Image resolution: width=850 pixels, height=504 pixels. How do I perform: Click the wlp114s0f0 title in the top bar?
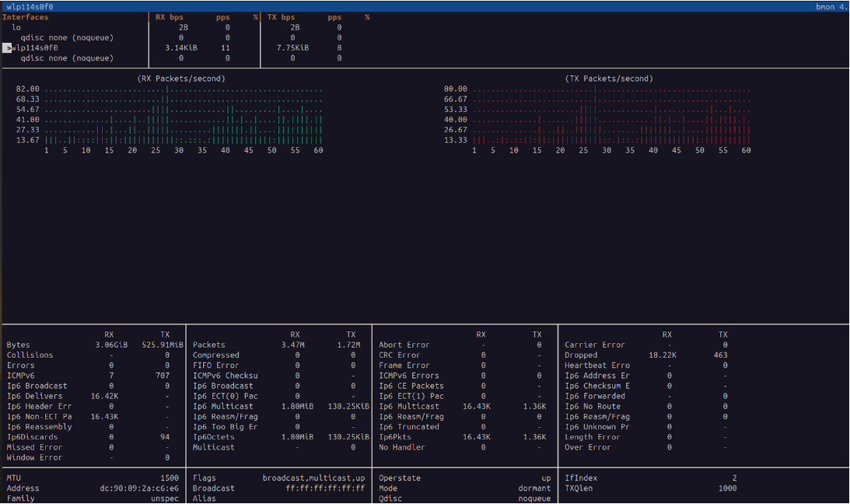30,7
